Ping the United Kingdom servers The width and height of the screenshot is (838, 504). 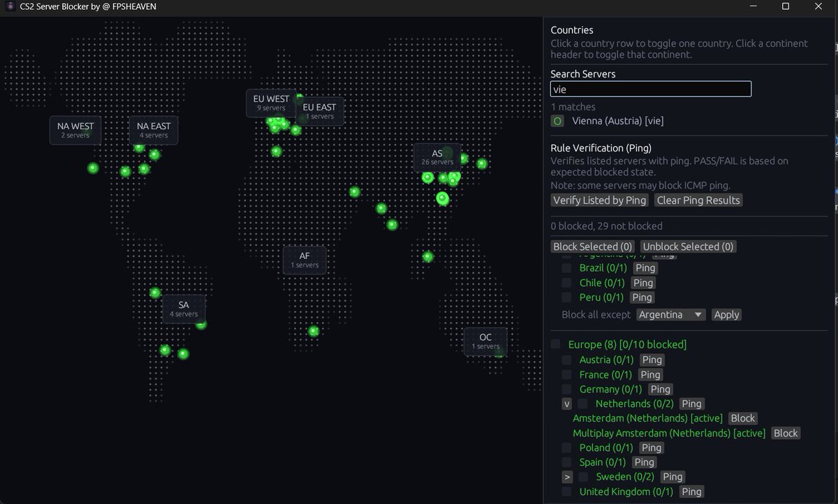pyautogui.click(x=691, y=492)
